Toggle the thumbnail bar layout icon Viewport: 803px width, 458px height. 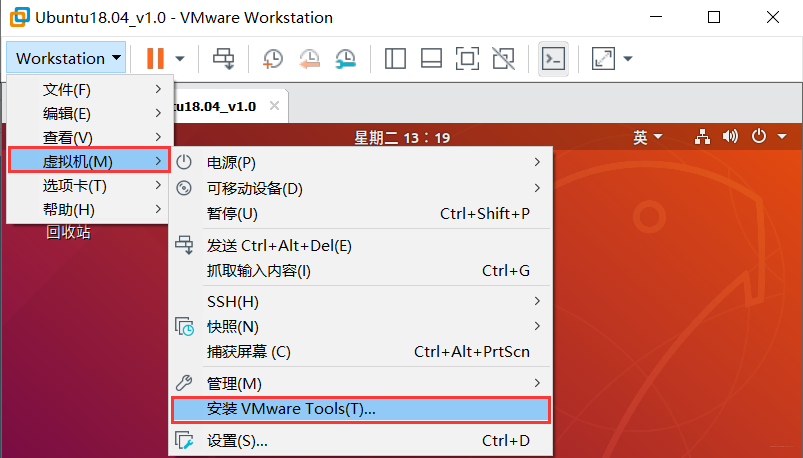[431, 58]
